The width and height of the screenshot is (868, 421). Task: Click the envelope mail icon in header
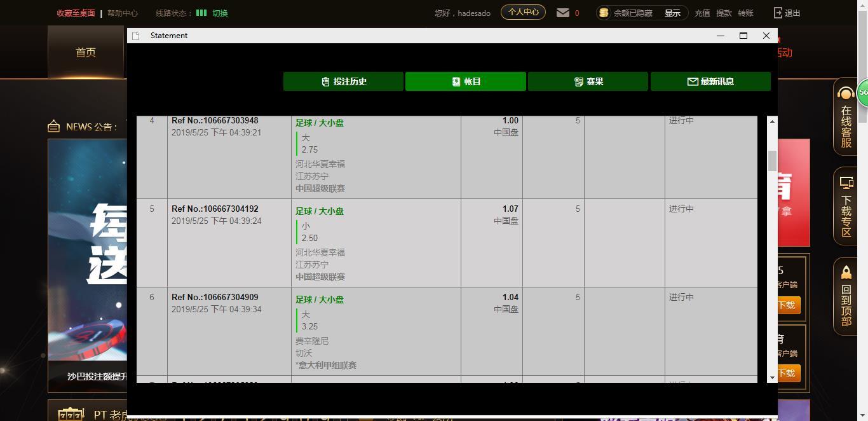[563, 13]
